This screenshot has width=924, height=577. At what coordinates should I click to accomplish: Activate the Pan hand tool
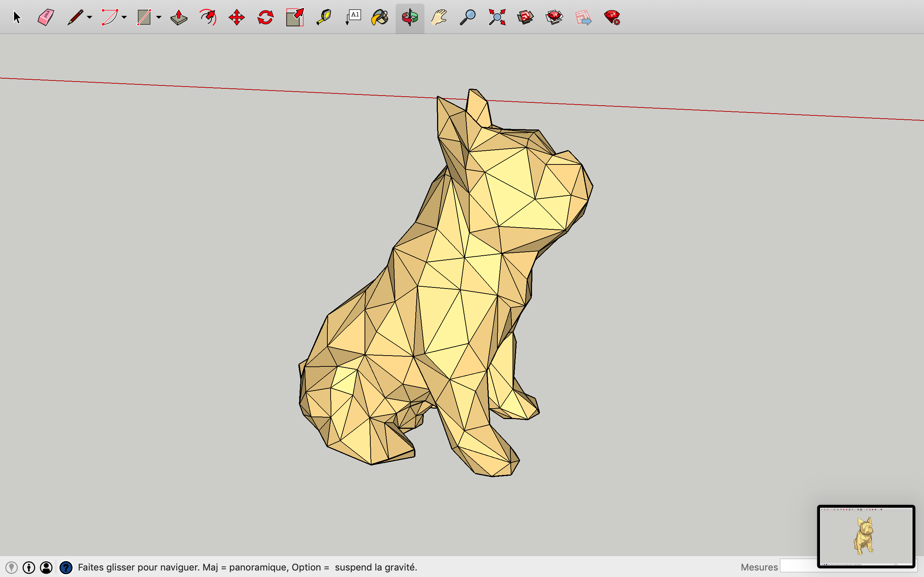tap(439, 17)
